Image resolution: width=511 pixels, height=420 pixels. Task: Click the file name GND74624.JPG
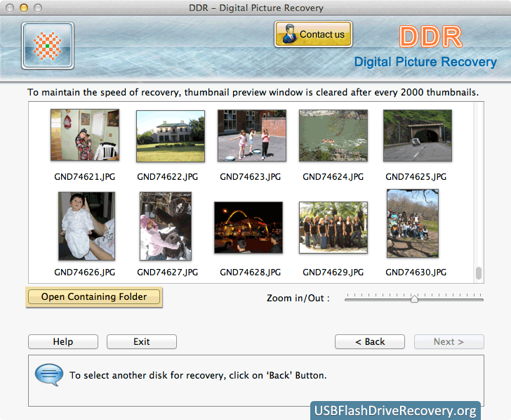tap(333, 177)
